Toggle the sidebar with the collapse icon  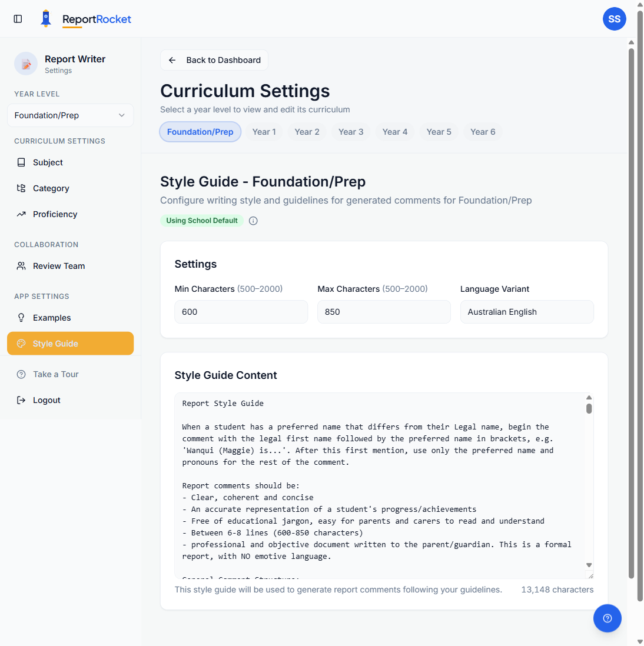tap(18, 18)
